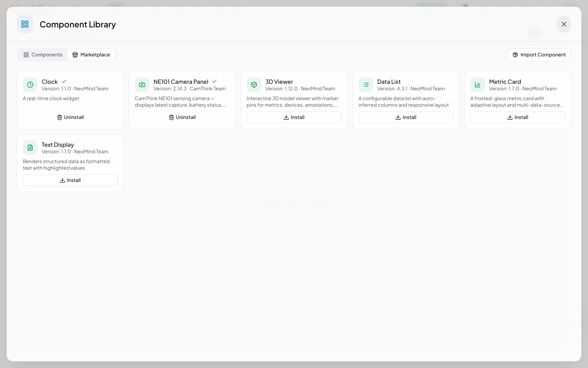The width and height of the screenshot is (588, 368).
Task: Click the Import Component button
Action: click(x=539, y=55)
